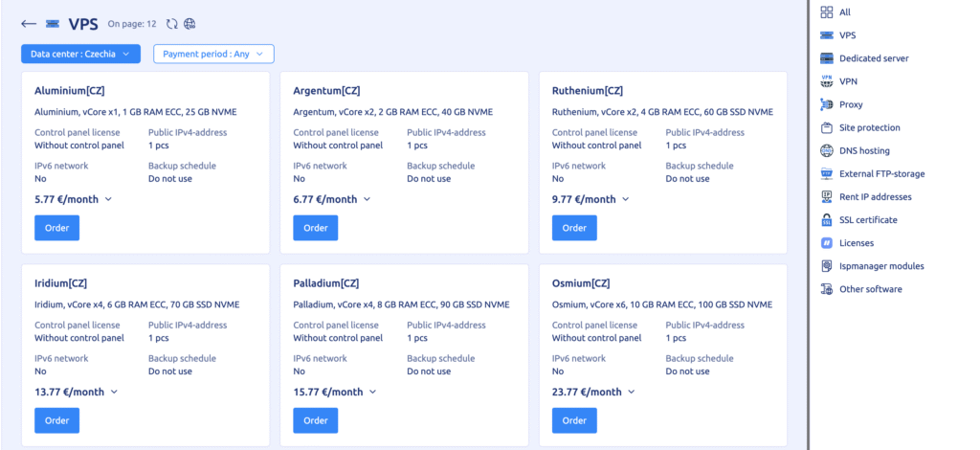
Task: Order the Ruthenium[CZ] plan
Action: [574, 228]
